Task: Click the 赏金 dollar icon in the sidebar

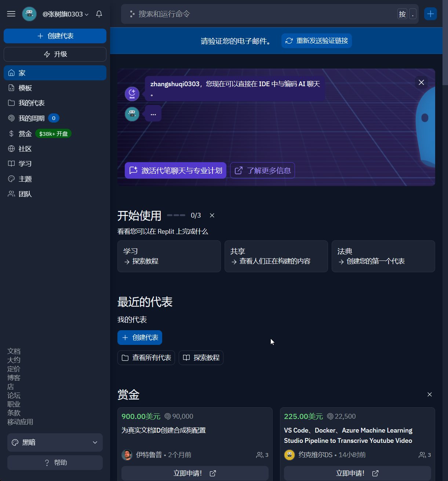Action: pyautogui.click(x=11, y=133)
